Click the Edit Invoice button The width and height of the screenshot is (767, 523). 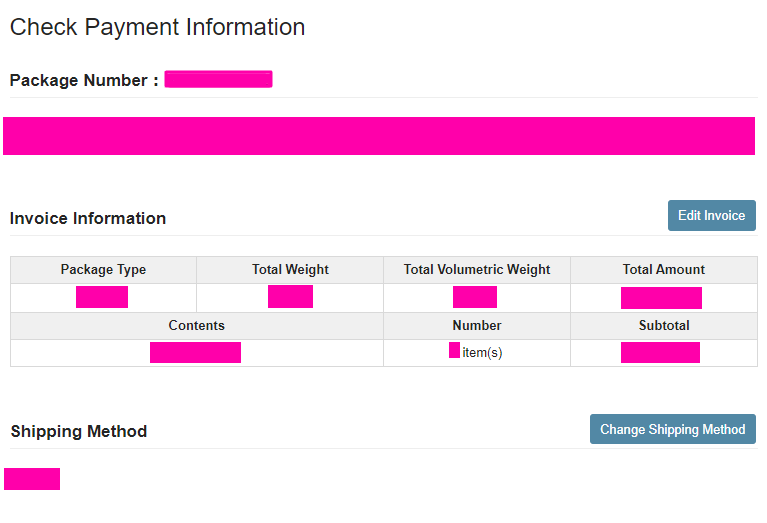coord(711,216)
